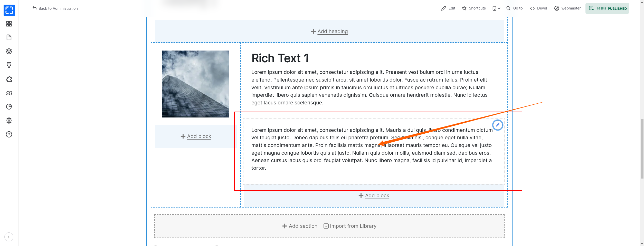This screenshot has width=644, height=246.
Task: Open the content page icon in sidebar
Action: (9, 37)
